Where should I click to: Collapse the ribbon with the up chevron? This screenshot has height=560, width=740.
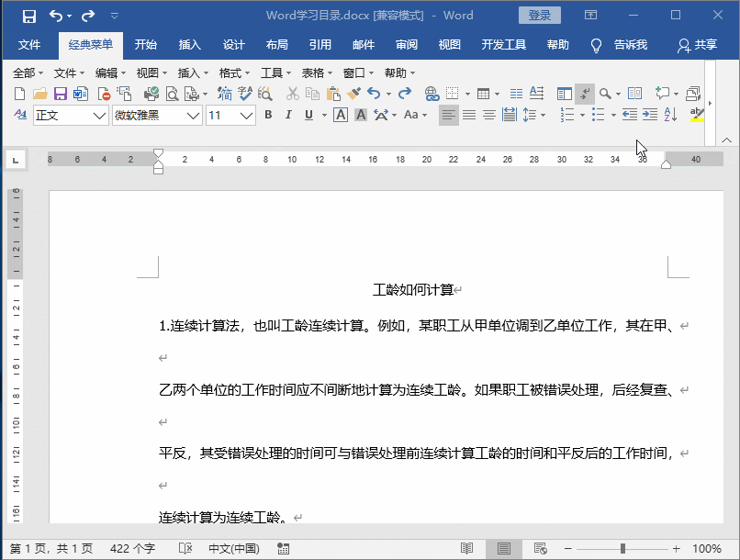[727, 140]
